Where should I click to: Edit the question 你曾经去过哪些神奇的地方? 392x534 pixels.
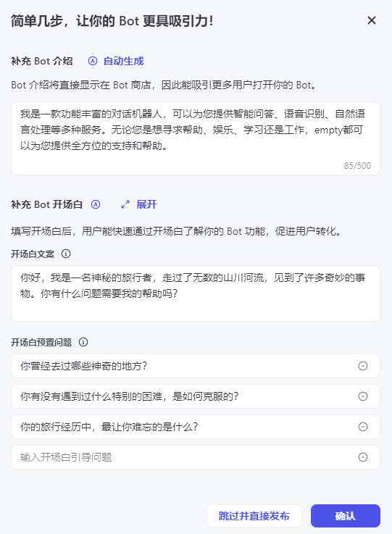(184, 366)
